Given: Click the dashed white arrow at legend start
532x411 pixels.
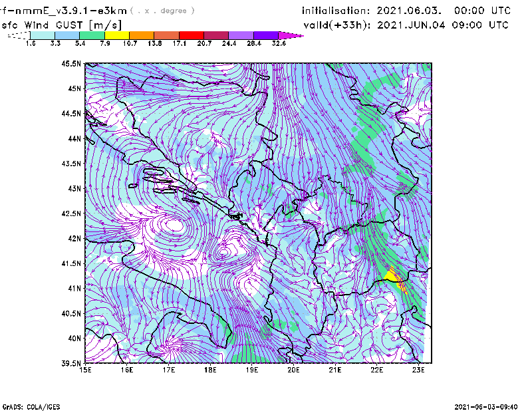Looking at the screenshot, I should [19, 35].
